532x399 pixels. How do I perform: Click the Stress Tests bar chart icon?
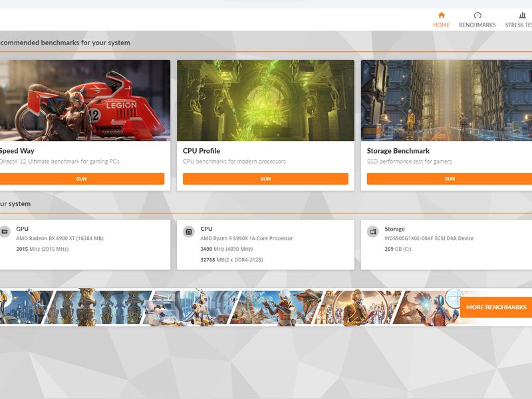pyautogui.click(x=523, y=15)
